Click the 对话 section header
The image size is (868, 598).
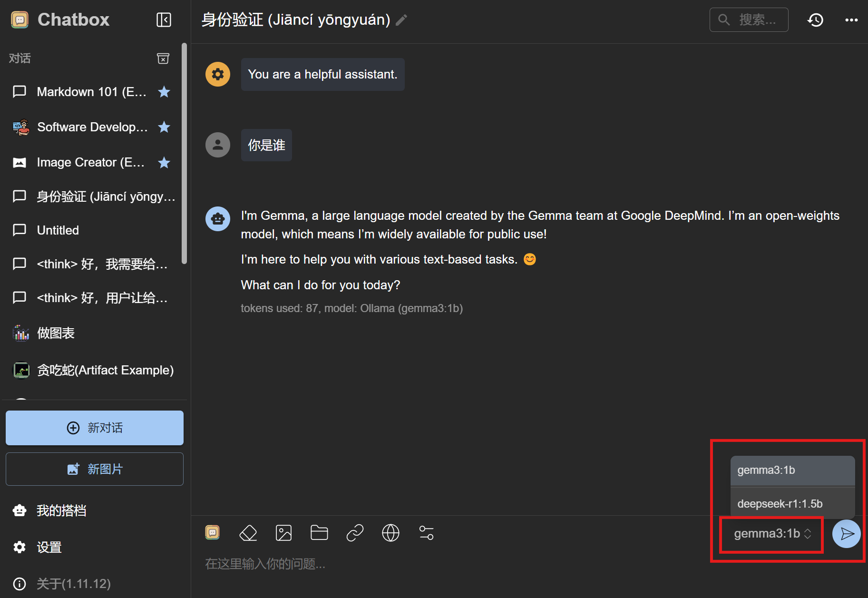20,58
